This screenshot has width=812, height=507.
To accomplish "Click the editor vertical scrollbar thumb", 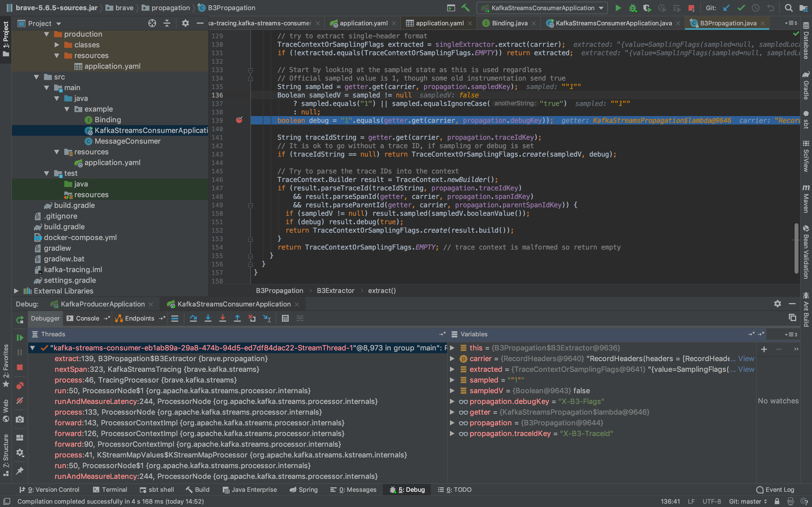I will [x=796, y=248].
